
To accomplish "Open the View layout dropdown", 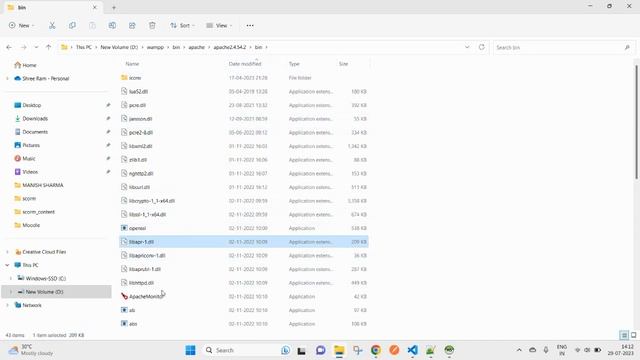I will tap(219, 25).
